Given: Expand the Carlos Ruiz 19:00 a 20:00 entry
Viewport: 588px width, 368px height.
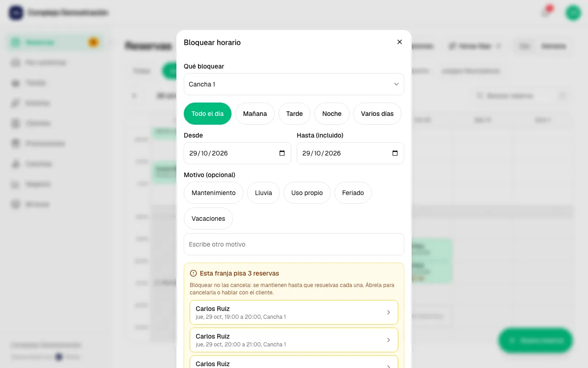Looking at the screenshot, I should [294, 312].
